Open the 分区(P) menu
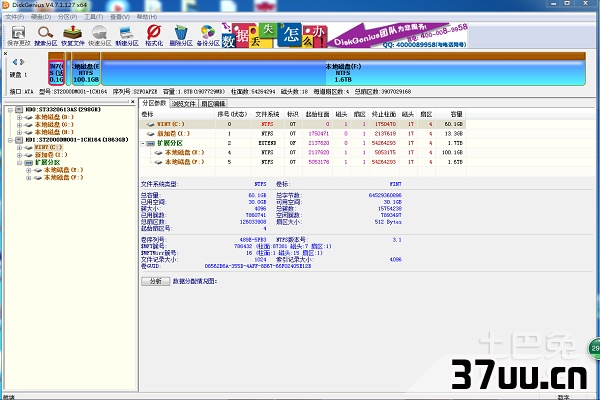 67,17
